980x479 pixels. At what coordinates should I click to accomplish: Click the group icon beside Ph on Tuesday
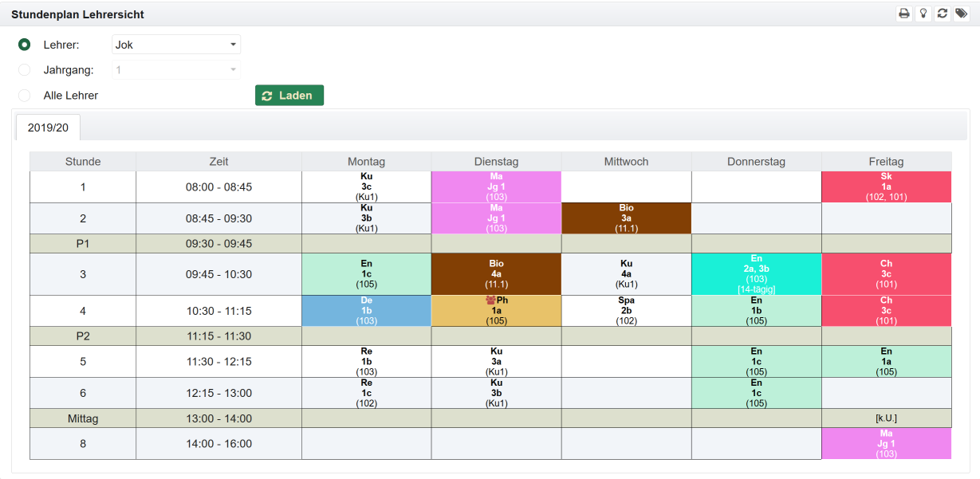pyautogui.click(x=490, y=300)
